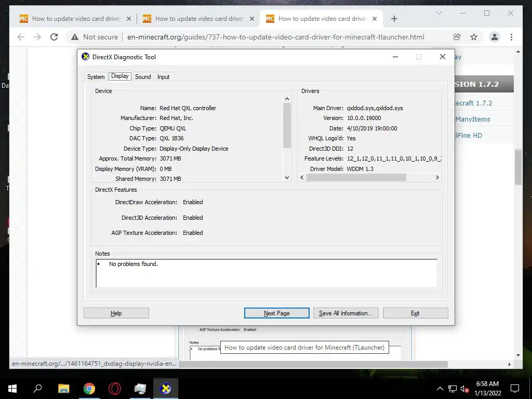This screenshot has height=399, width=532.
Task: Open taskbar search magnifier
Action: 37,388
